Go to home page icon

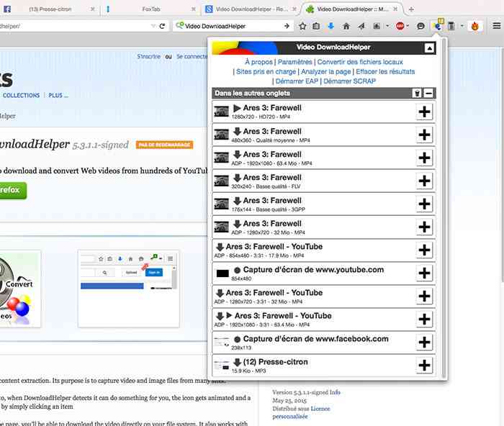(x=346, y=26)
